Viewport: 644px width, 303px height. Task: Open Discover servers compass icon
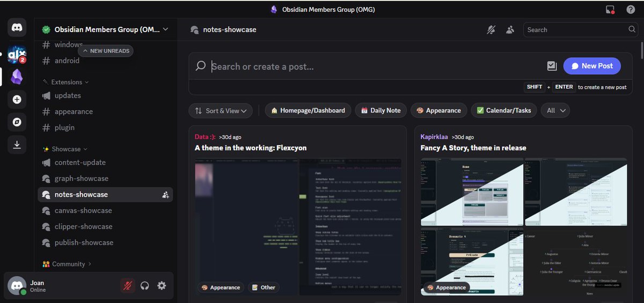(17, 122)
